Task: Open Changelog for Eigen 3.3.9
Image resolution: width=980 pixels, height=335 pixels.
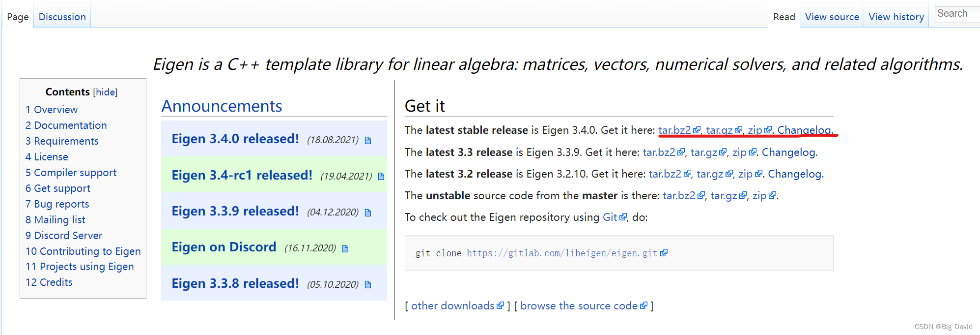Action: [788, 152]
